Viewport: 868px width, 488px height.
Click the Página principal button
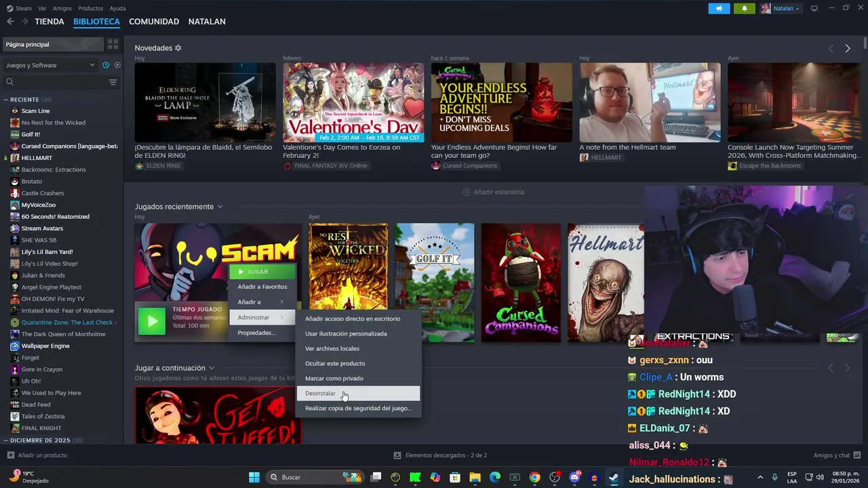53,44
